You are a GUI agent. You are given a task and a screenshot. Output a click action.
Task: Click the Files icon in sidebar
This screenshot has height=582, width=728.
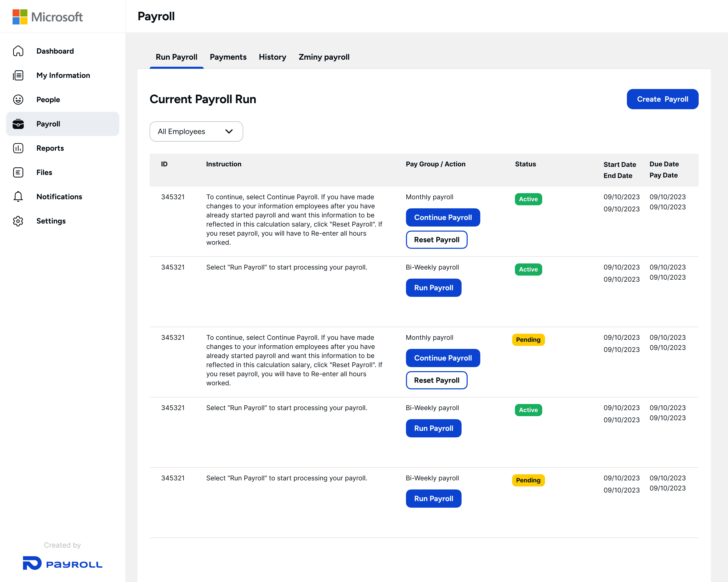[18, 173]
